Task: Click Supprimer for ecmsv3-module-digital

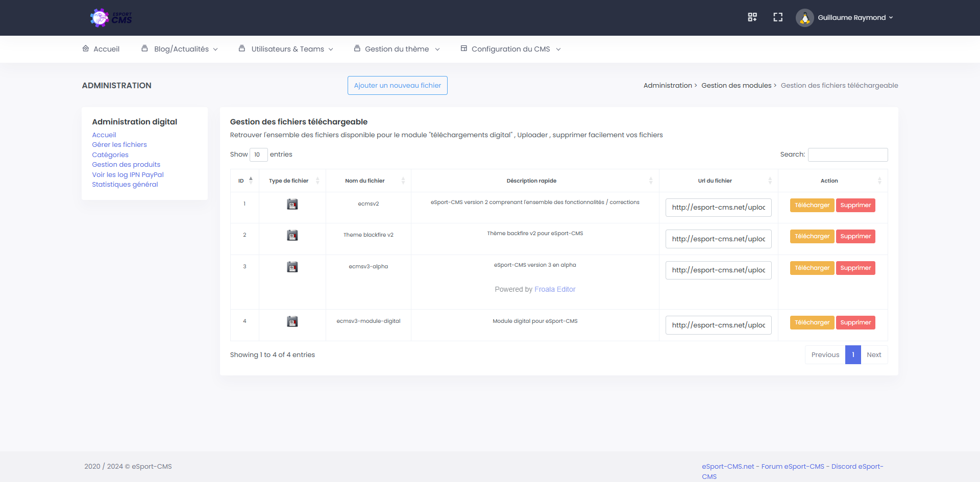Action: 855,322
